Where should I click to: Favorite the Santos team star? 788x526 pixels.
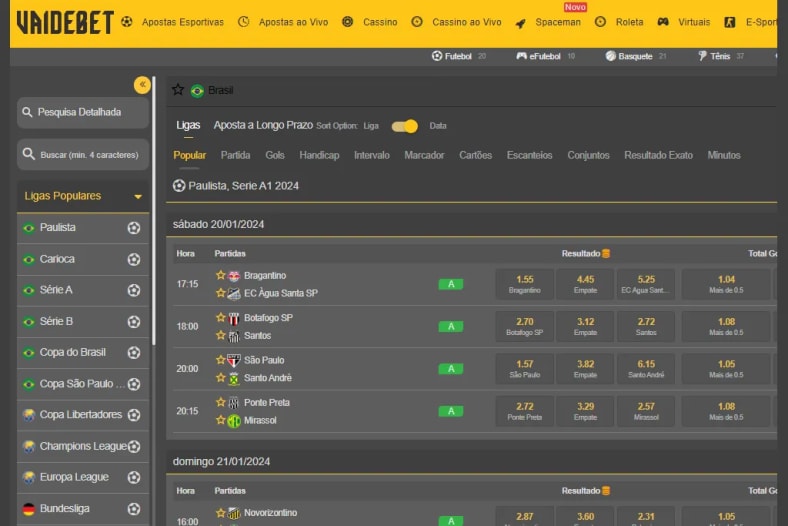coord(220,335)
